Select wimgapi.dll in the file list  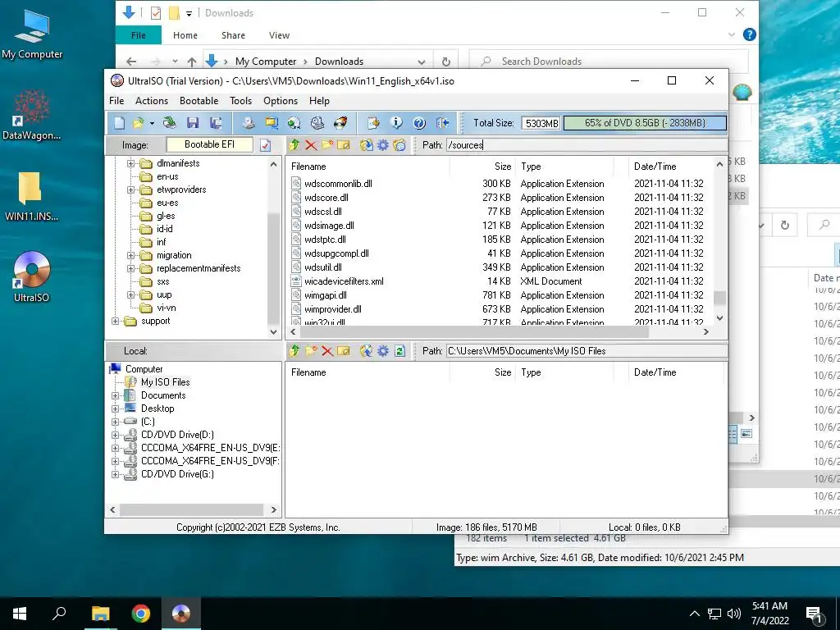pyautogui.click(x=325, y=295)
